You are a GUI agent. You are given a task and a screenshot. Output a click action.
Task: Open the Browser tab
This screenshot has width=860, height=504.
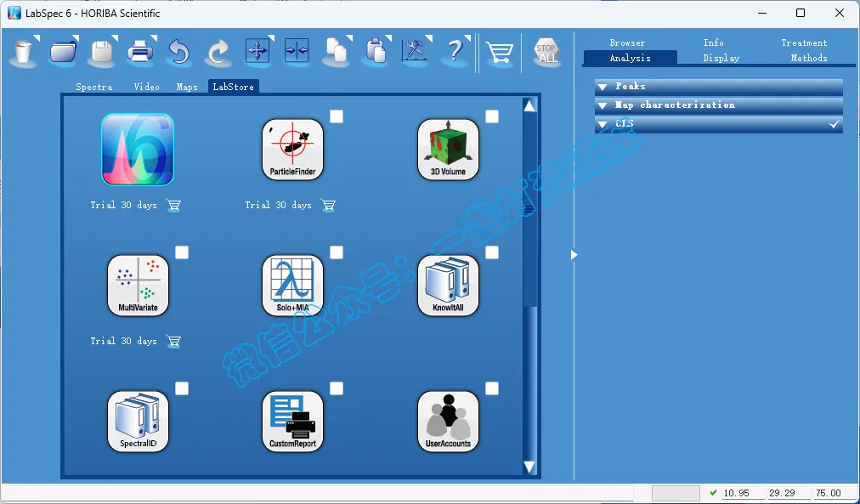point(627,42)
